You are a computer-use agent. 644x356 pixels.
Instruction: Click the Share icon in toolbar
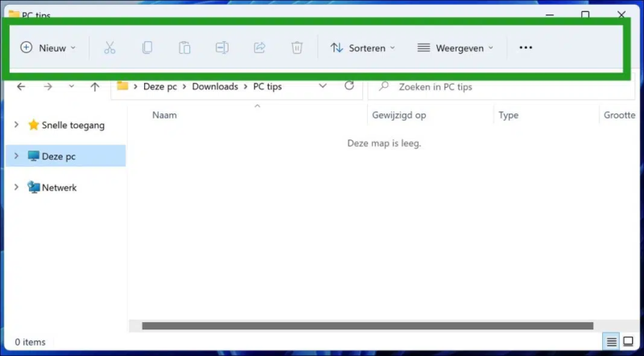259,48
